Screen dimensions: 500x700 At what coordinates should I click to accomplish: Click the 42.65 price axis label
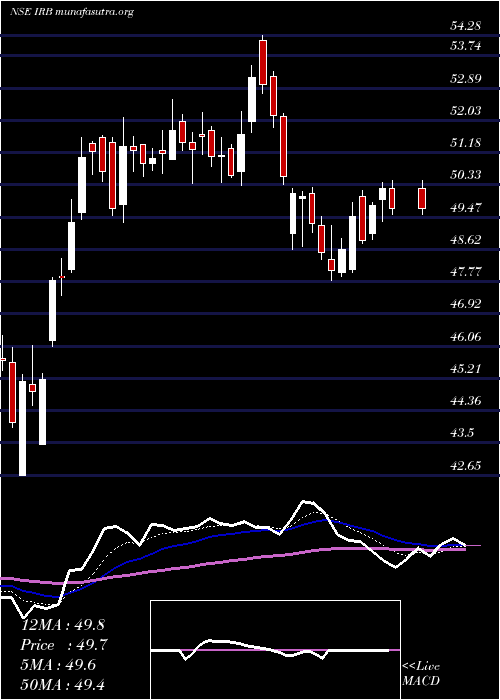(465, 466)
